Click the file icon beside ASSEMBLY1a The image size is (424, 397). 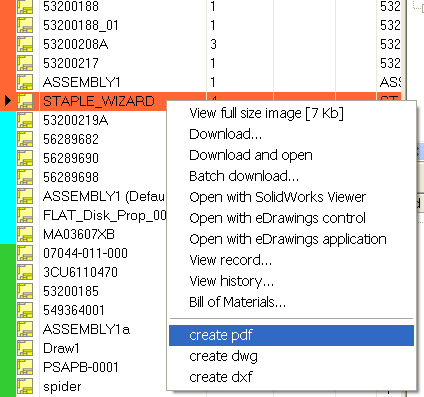click(x=25, y=329)
